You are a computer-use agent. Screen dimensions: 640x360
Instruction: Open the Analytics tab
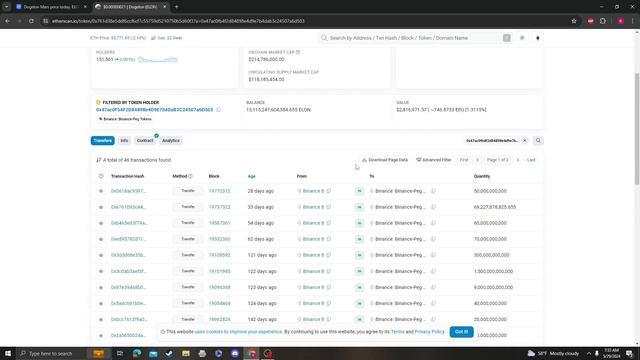171,140
